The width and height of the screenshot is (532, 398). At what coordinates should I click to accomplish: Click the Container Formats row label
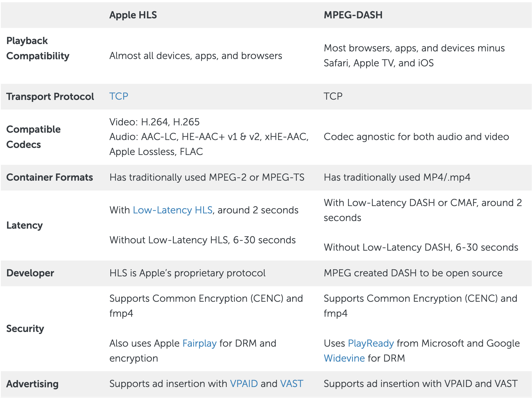tap(49, 177)
